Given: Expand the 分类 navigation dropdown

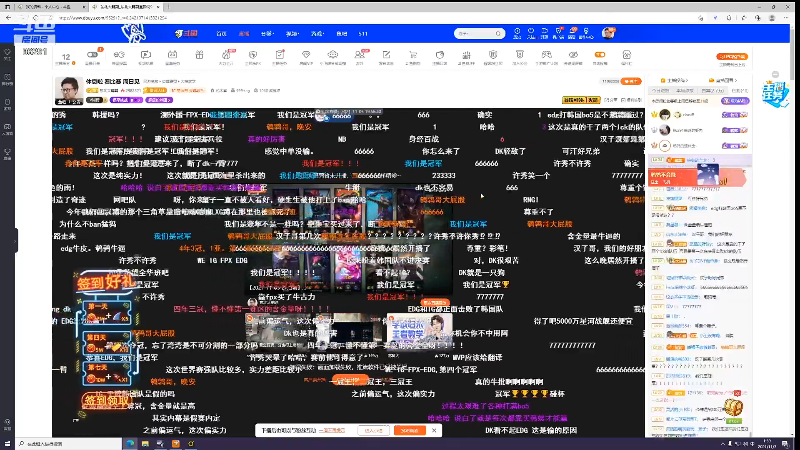Looking at the screenshot, I should [x=267, y=34].
